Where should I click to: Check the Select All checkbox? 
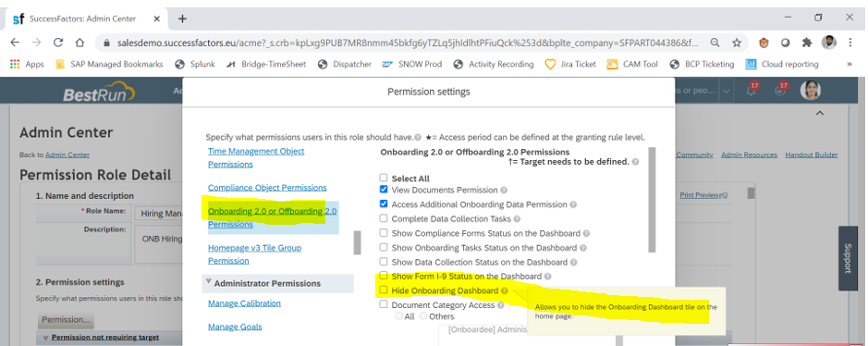tap(383, 178)
